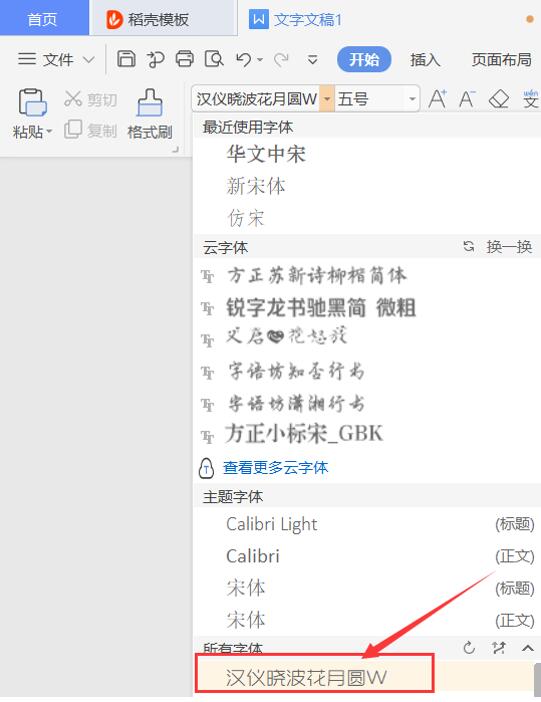Image resolution: width=541 pixels, height=702 pixels.
Task: Click the Print icon
Action: (185, 59)
